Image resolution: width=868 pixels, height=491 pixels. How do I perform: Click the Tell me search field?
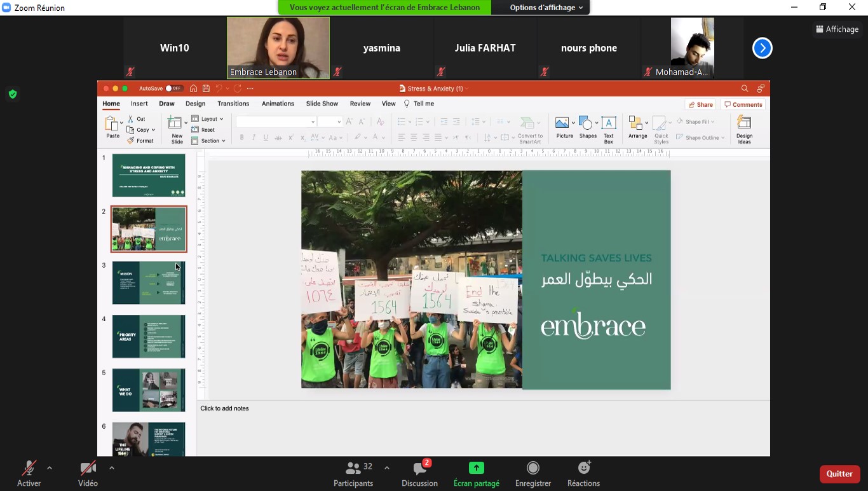tap(419, 104)
